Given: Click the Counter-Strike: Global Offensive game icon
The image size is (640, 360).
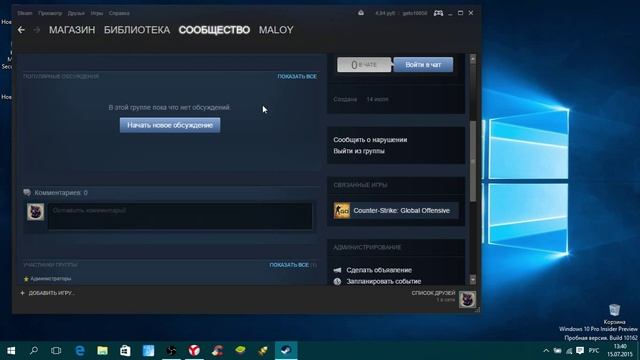Looking at the screenshot, I should click(x=342, y=211).
